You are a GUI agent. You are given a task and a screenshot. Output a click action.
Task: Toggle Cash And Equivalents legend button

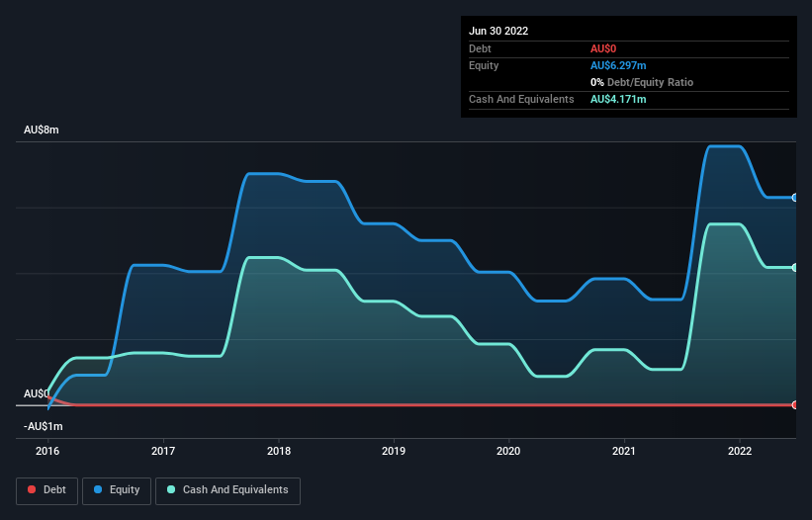[x=227, y=490]
